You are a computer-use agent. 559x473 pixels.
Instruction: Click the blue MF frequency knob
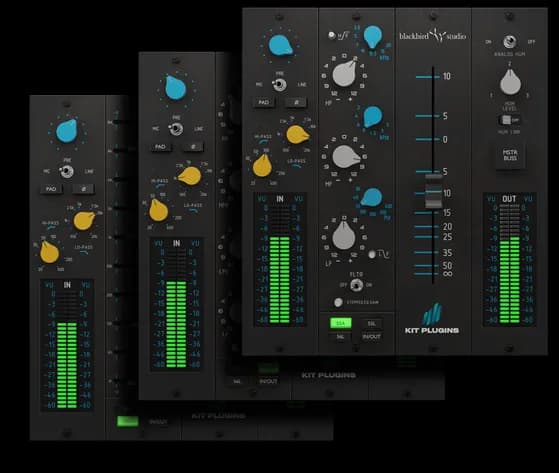(x=372, y=116)
